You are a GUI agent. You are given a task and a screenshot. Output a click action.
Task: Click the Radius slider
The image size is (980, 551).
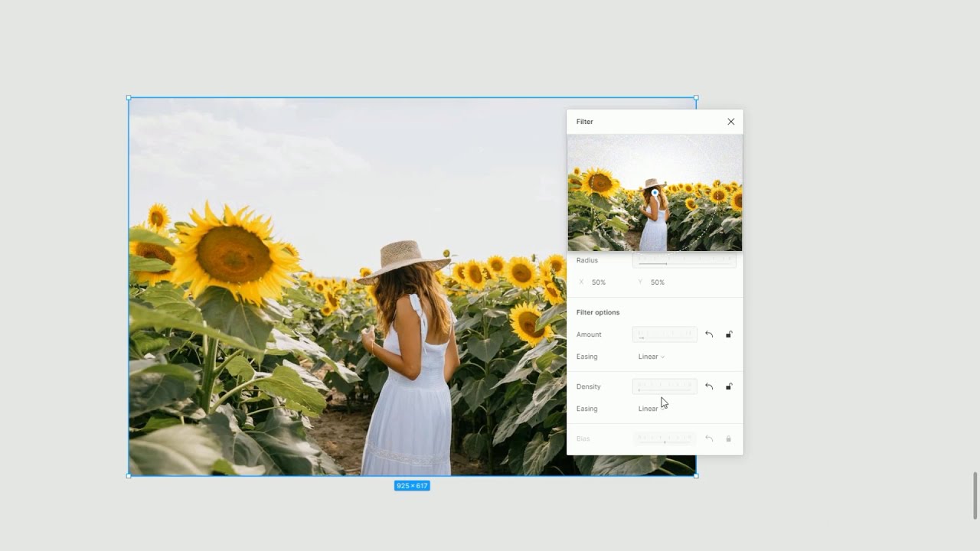click(684, 261)
